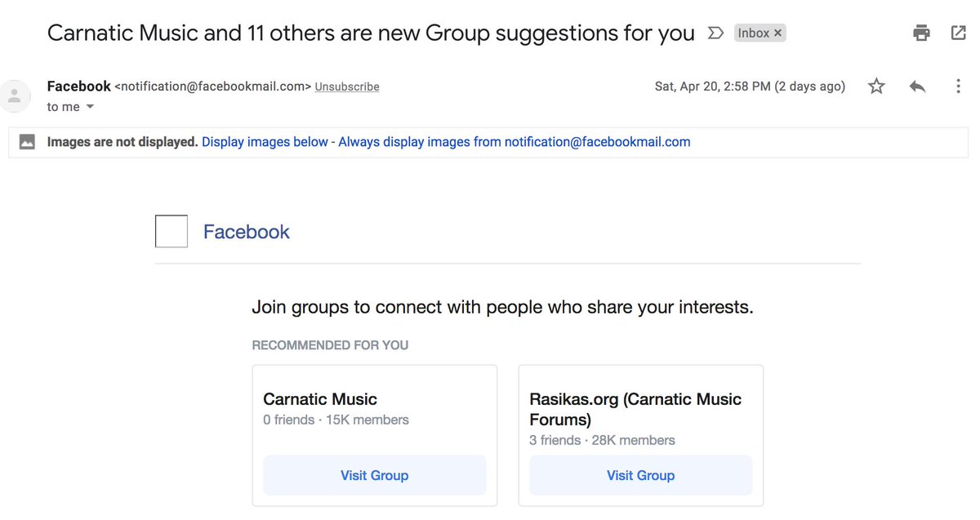Open the three-dot more options menu

[958, 87]
